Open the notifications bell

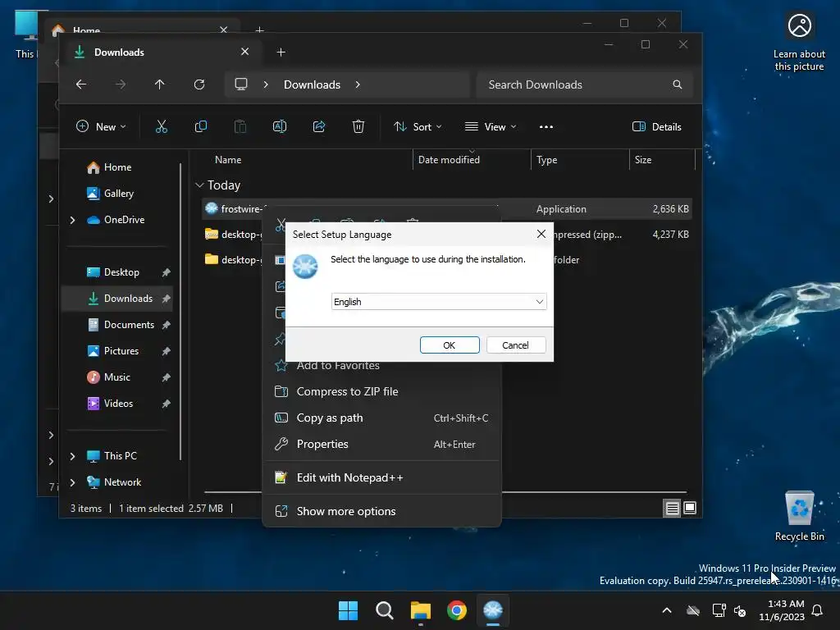coord(818,610)
